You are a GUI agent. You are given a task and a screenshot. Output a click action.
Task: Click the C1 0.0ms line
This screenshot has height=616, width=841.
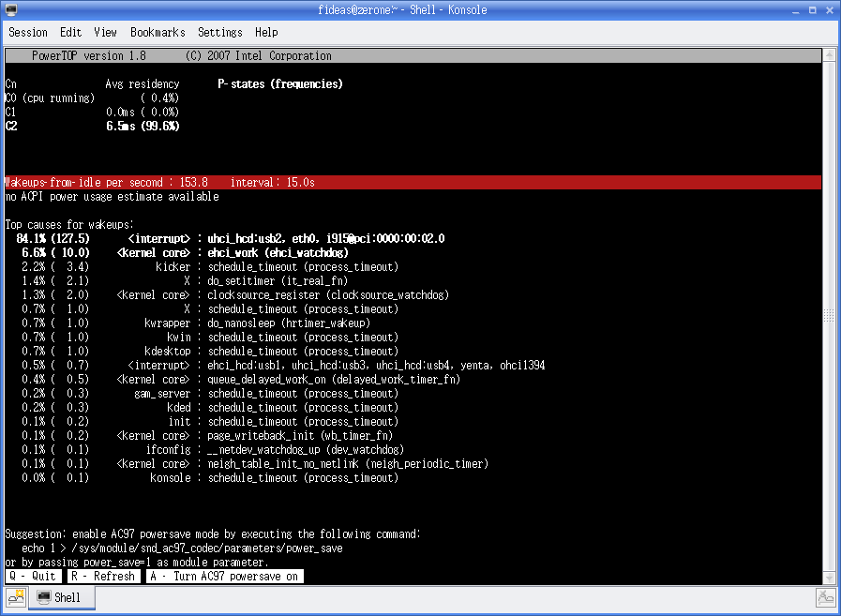(92, 113)
